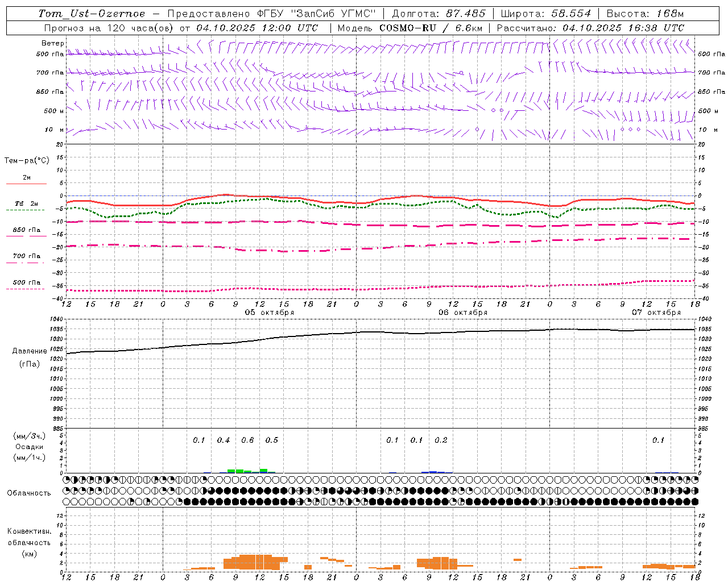Click the Ветер panel label
728x582 pixels.
(x=53, y=43)
